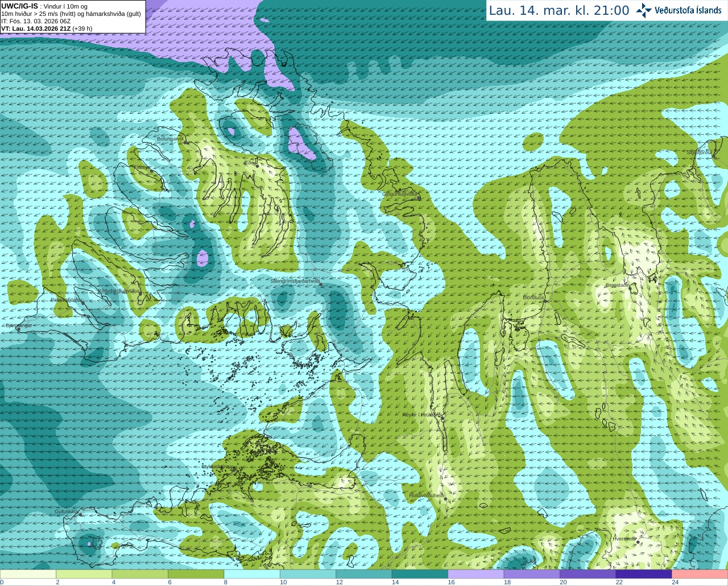Click the 14–16 m/s dark teal legend swatch

420,574
